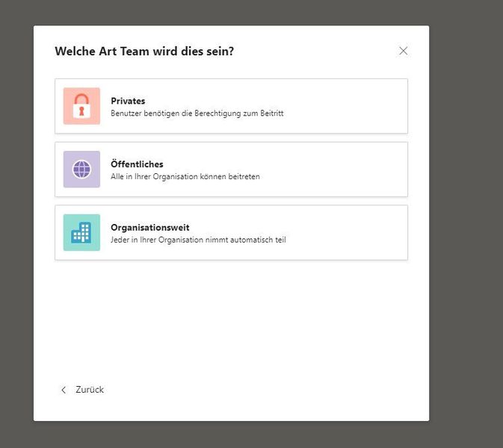Click the chevron arrow beside Zurück
The image size is (503, 448).
pyautogui.click(x=64, y=390)
